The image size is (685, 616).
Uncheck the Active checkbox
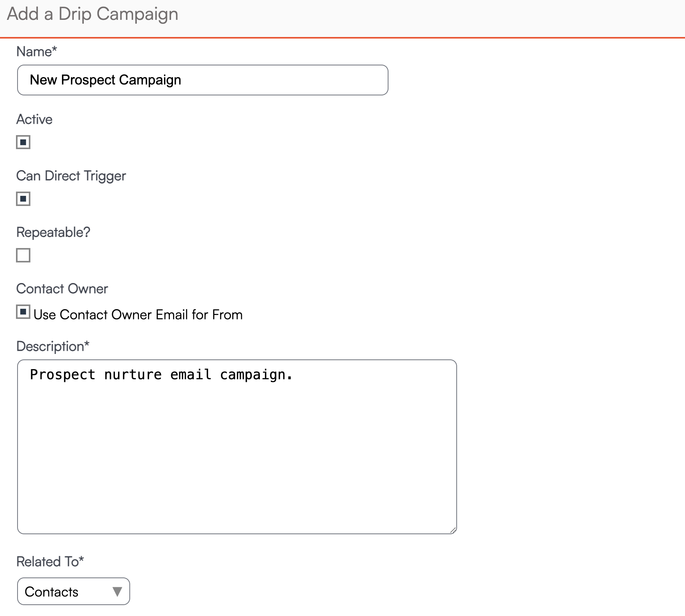click(23, 142)
